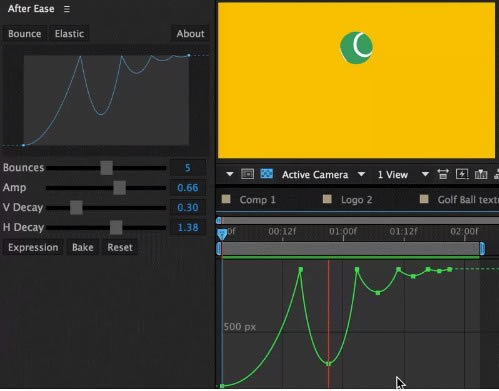Screen dimensions: 499x391
Task: Expand the dropdown arrow left of region icon
Action: click(230, 174)
